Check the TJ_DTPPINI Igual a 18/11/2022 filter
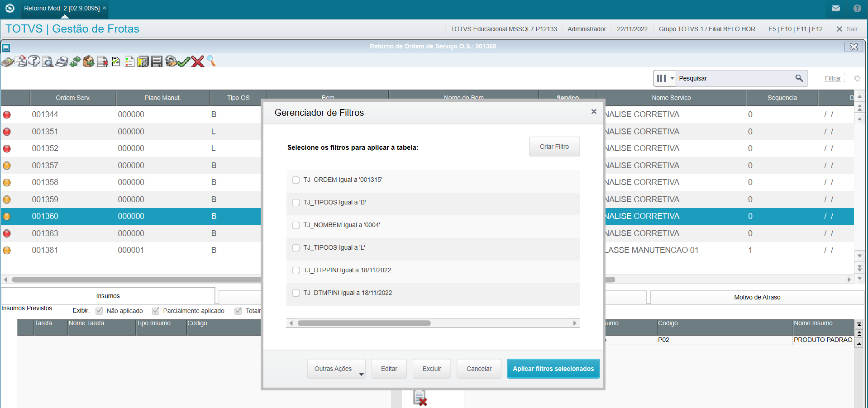868x408 pixels. click(x=296, y=270)
